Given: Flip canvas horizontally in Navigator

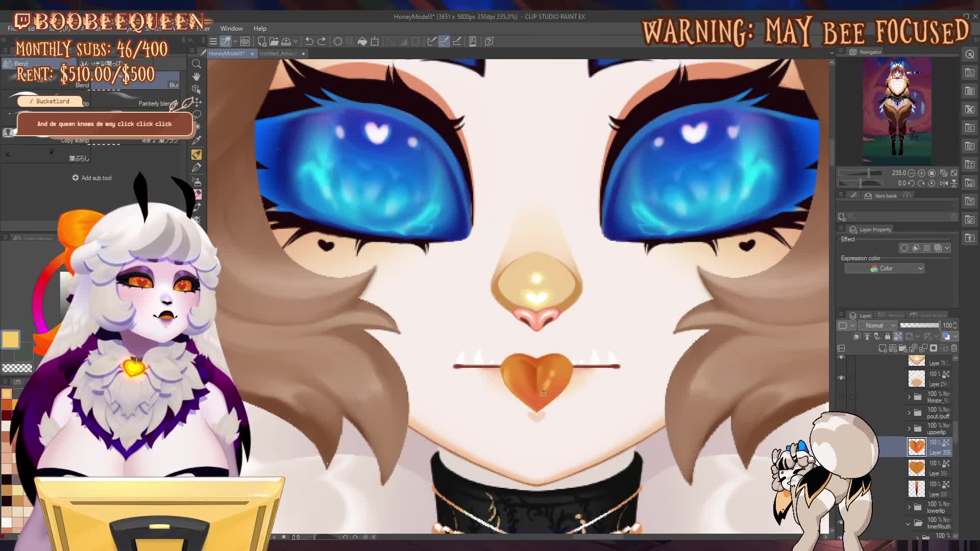Looking at the screenshot, I should click(x=944, y=183).
